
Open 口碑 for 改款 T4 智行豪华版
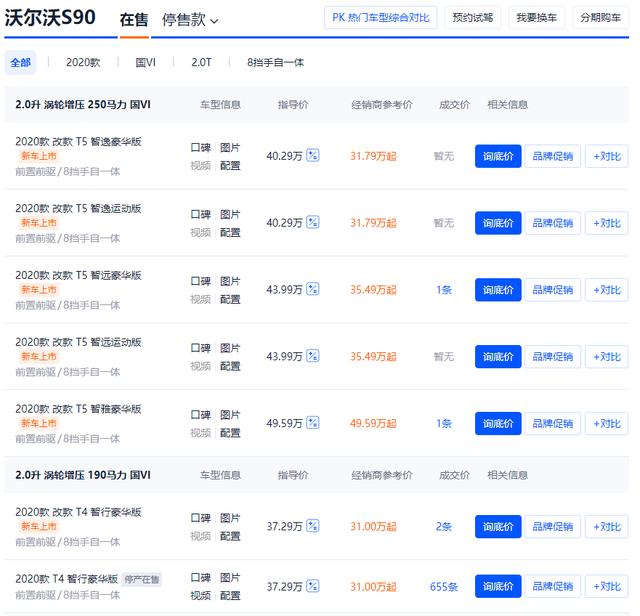tap(200, 518)
